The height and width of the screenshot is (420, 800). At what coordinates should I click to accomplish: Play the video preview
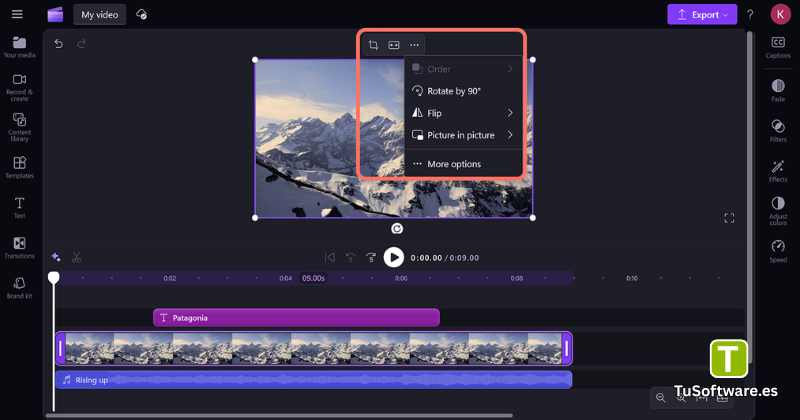coord(393,257)
